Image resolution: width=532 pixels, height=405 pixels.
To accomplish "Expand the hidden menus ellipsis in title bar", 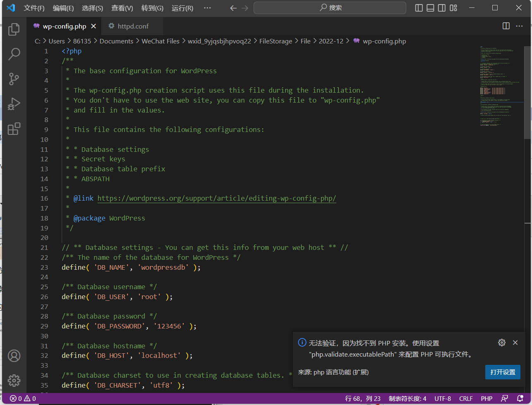I will (207, 8).
